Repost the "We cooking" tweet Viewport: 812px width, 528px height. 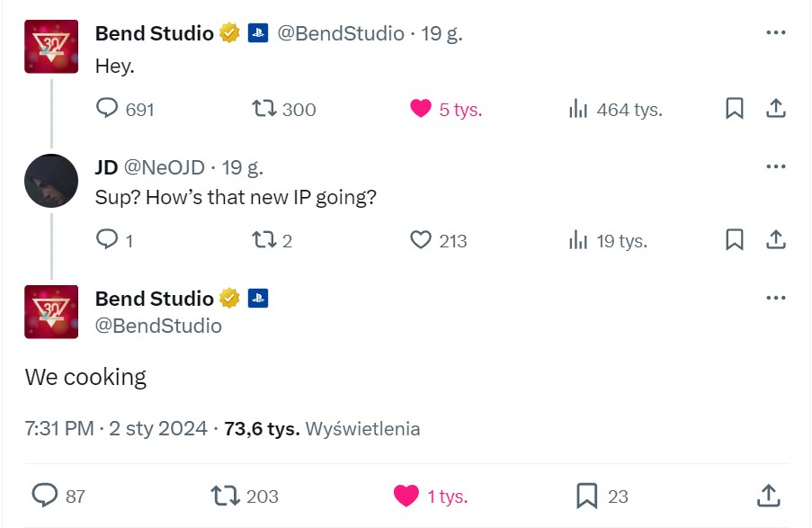point(224,496)
